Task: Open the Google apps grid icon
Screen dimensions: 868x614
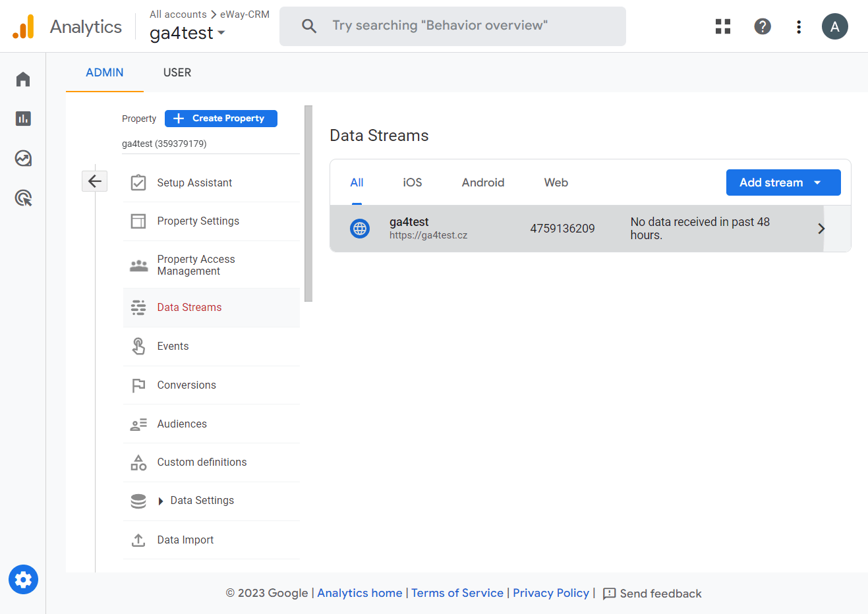Action: (723, 26)
